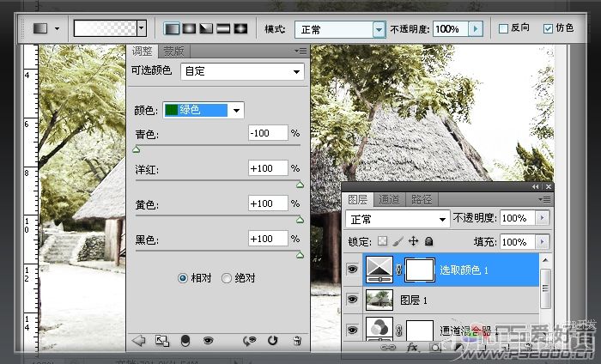Click the reset adjustment circular arrow icon
Viewport: 601px width, 364px height.
(x=272, y=340)
